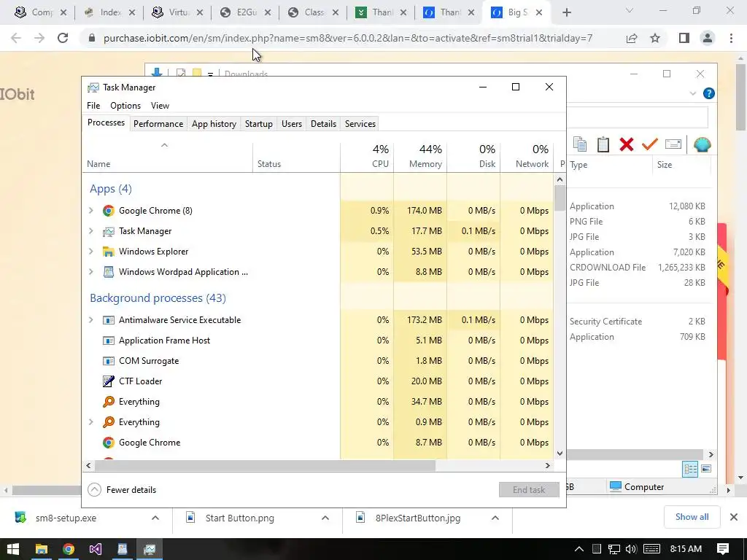Switch to the Users tab
Viewport: 747px width, 560px height.
[x=292, y=124]
